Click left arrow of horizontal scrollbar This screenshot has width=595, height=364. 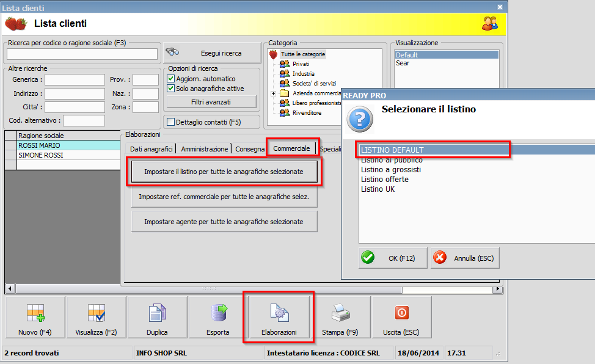(10, 289)
